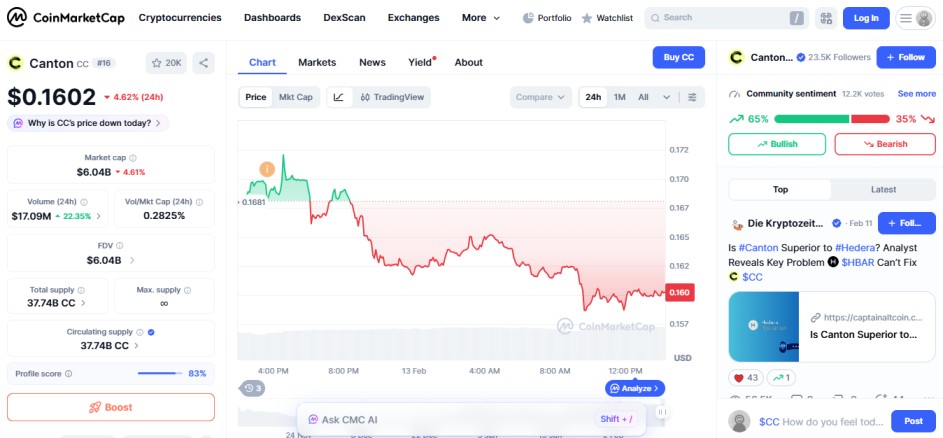Click the history events badge showing 3
The image size is (943, 438).
[x=252, y=388]
